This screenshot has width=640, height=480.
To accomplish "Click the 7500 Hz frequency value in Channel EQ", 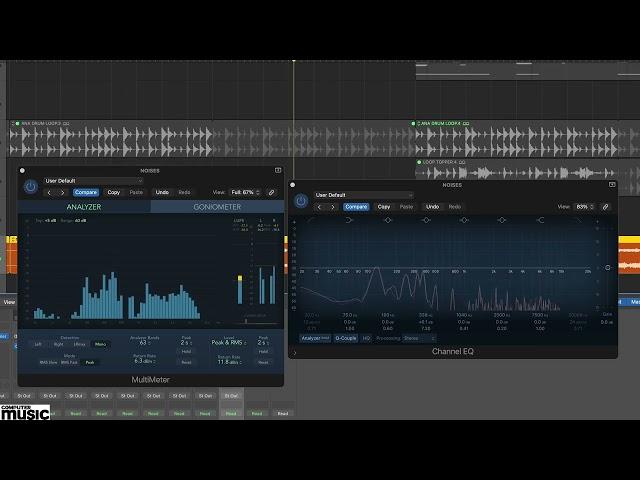I will 540,315.
